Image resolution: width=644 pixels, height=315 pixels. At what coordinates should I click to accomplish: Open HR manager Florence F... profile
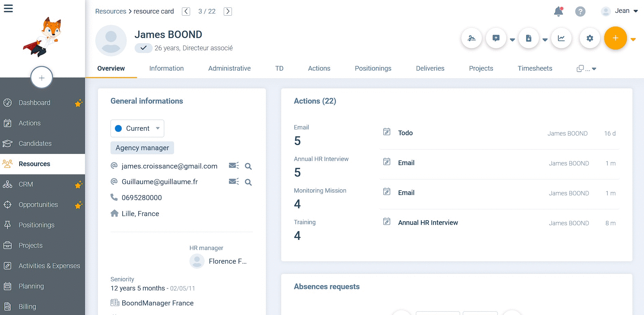click(218, 261)
